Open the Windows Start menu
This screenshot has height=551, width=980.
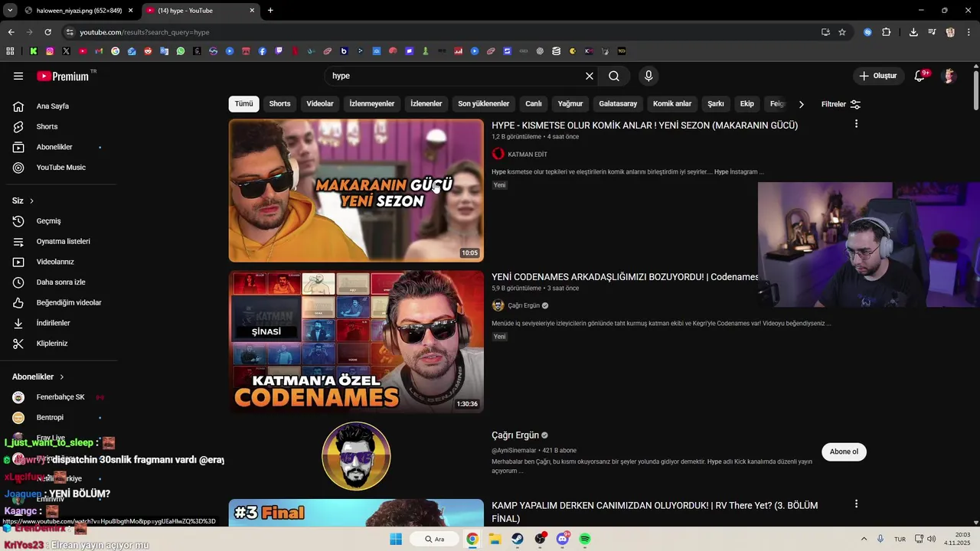point(396,539)
